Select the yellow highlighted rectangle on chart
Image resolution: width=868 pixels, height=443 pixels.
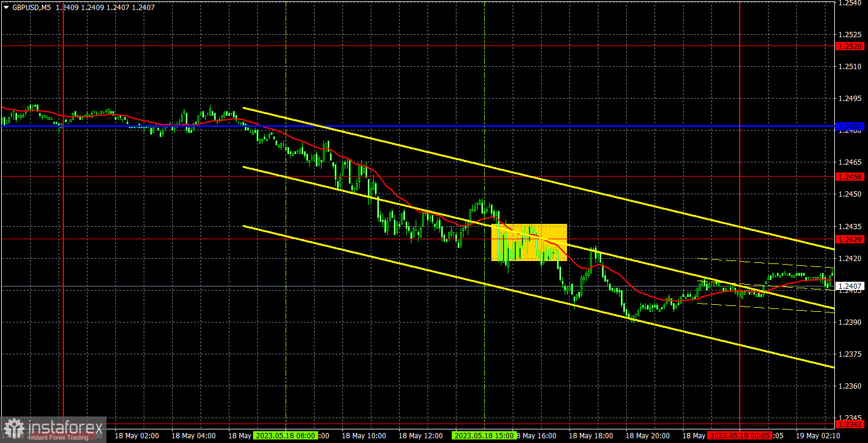click(x=529, y=242)
